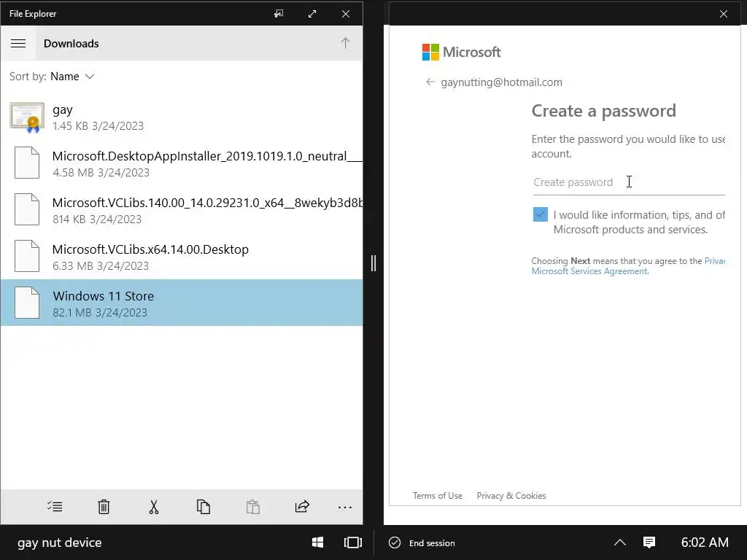The height and width of the screenshot is (560, 747).
Task: Open the Privacy & Cookies link
Action: coord(511,496)
